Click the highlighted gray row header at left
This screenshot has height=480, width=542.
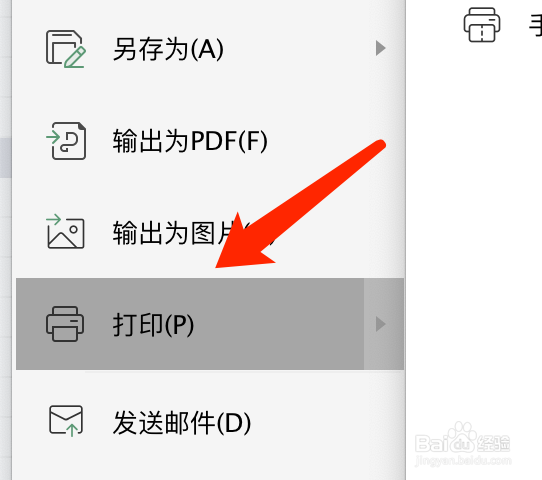[6, 158]
